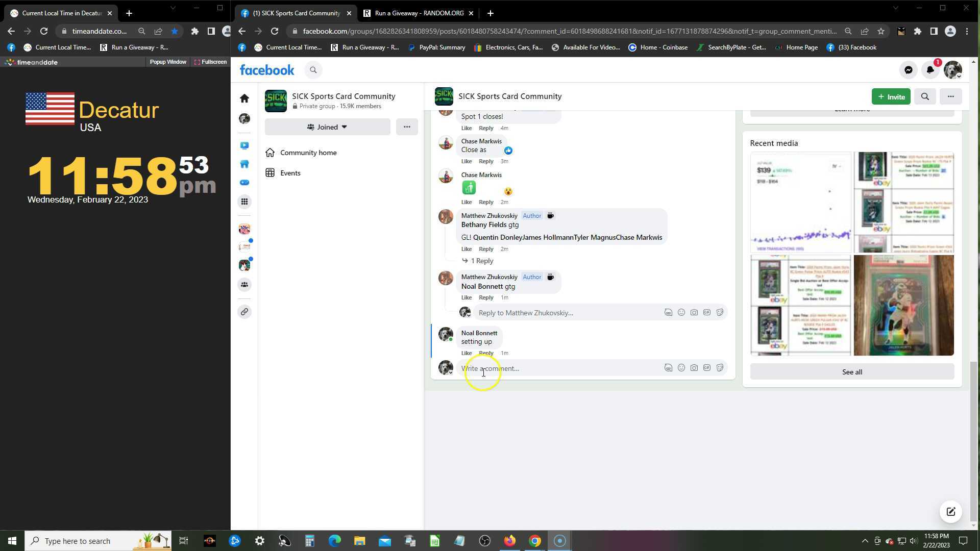The height and width of the screenshot is (551, 980).
Task: Toggle Like on Noal Bonnett's comment
Action: click(466, 353)
